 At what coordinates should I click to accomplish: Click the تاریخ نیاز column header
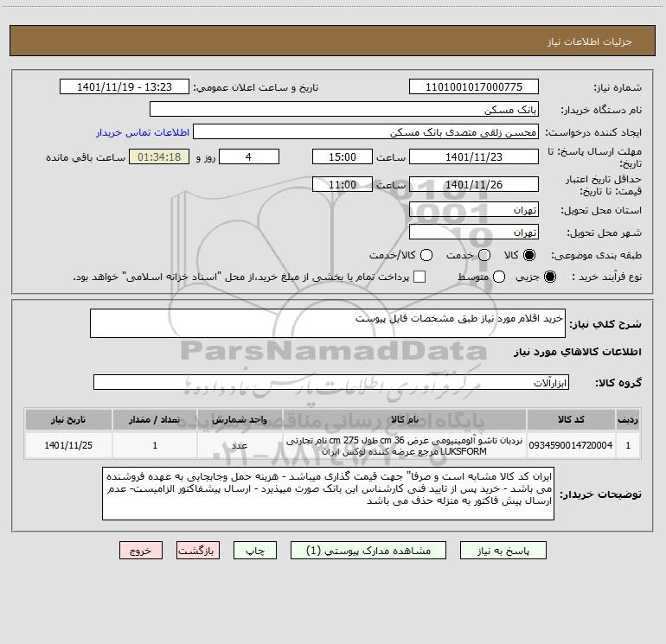pos(68,419)
